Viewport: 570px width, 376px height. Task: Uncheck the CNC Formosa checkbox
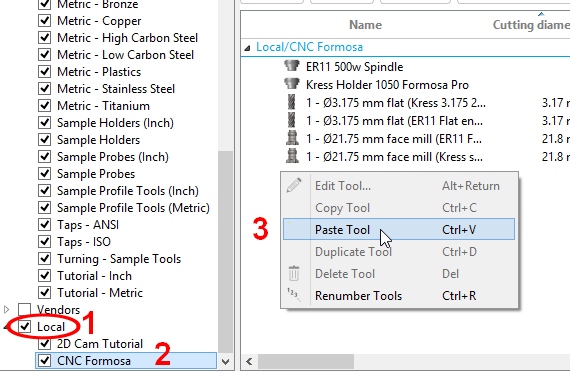coord(44,360)
